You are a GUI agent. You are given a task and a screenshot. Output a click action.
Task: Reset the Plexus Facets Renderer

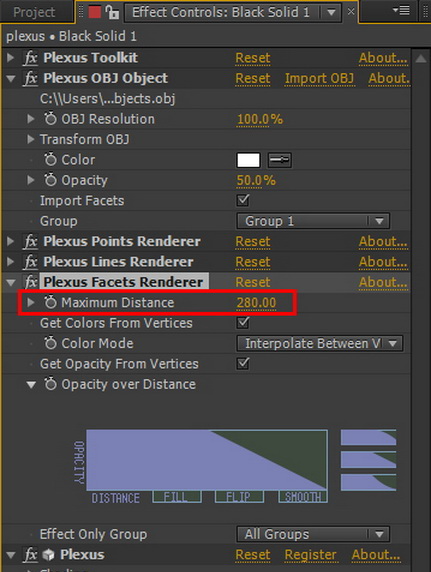point(253,282)
